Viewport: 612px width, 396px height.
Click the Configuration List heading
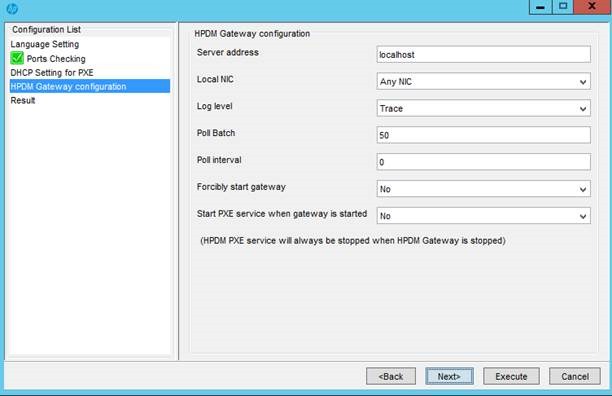46,30
